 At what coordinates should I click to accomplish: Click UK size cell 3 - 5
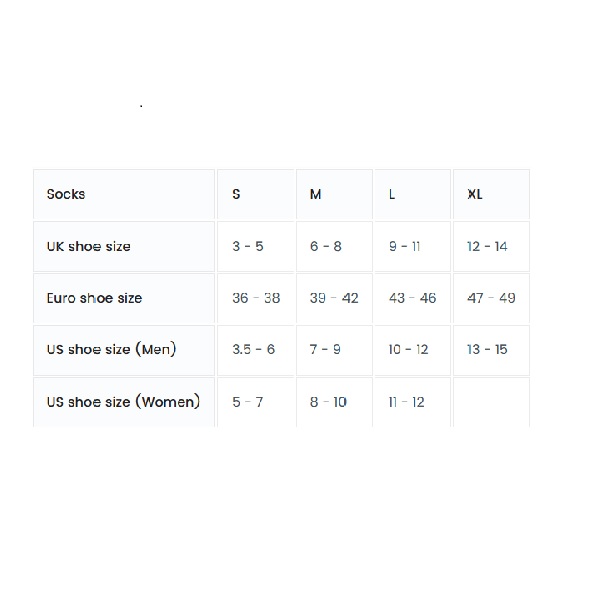(248, 246)
